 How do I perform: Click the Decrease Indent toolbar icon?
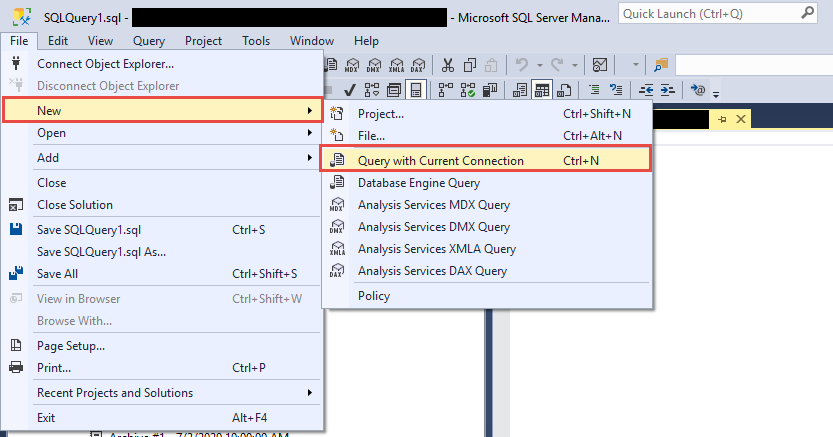pyautogui.click(x=646, y=91)
